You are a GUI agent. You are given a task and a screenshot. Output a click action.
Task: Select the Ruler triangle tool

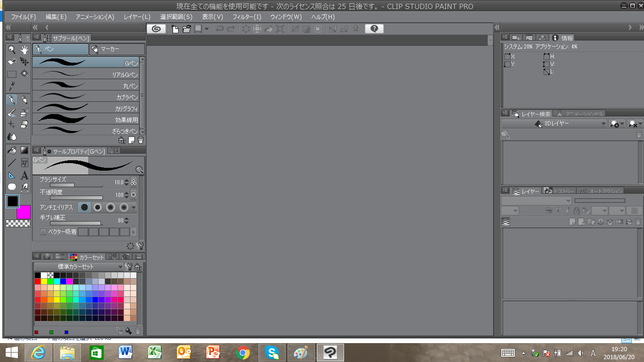(x=12, y=175)
